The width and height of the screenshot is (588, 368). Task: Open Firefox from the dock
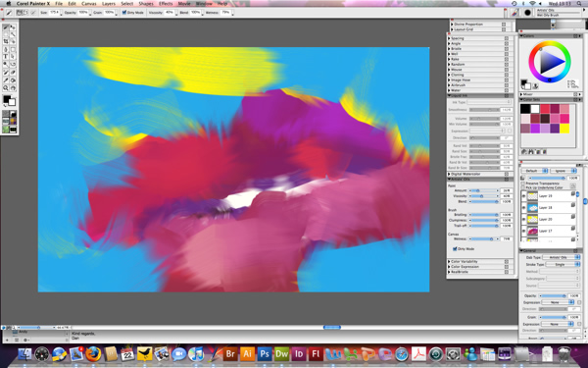(x=93, y=353)
